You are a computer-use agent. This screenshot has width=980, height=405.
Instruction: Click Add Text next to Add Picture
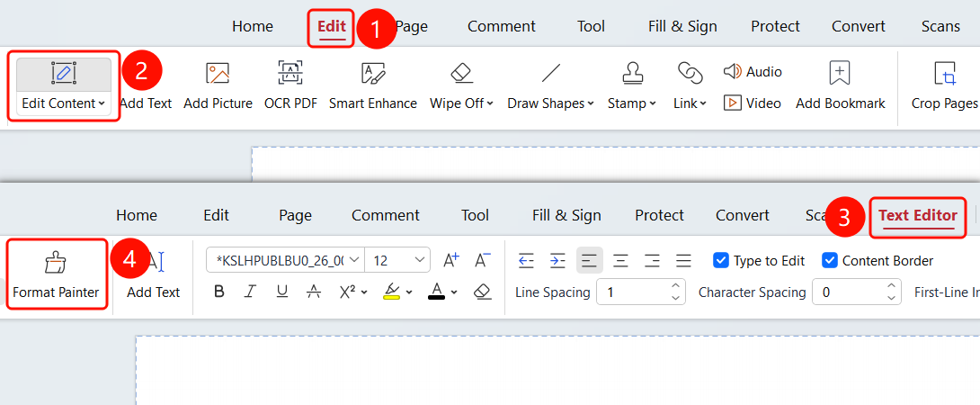pos(146,103)
